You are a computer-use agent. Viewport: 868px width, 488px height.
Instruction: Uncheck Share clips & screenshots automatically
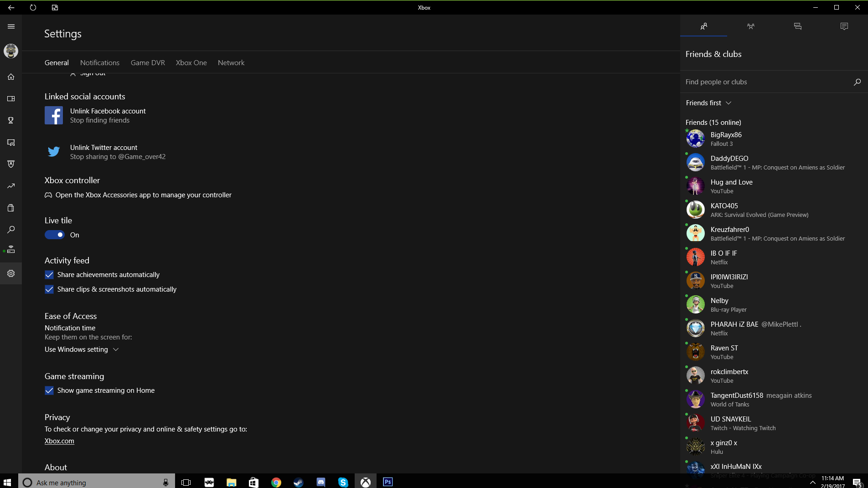click(49, 289)
